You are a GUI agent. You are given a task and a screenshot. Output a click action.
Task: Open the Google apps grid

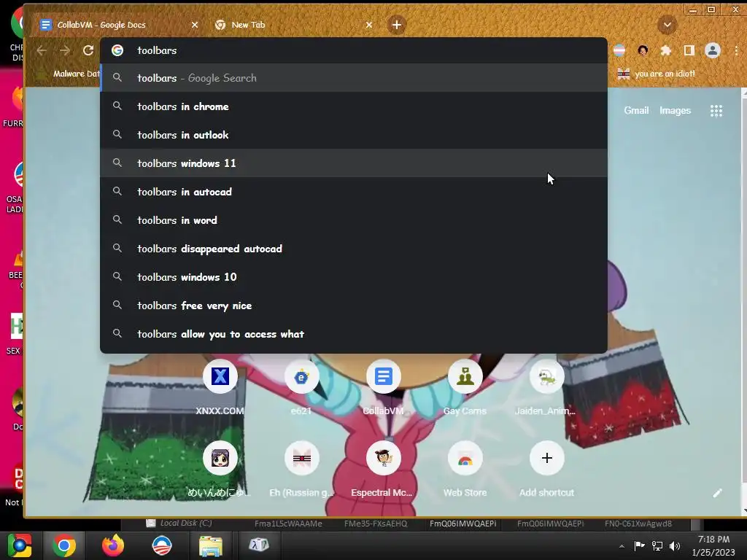coord(716,111)
